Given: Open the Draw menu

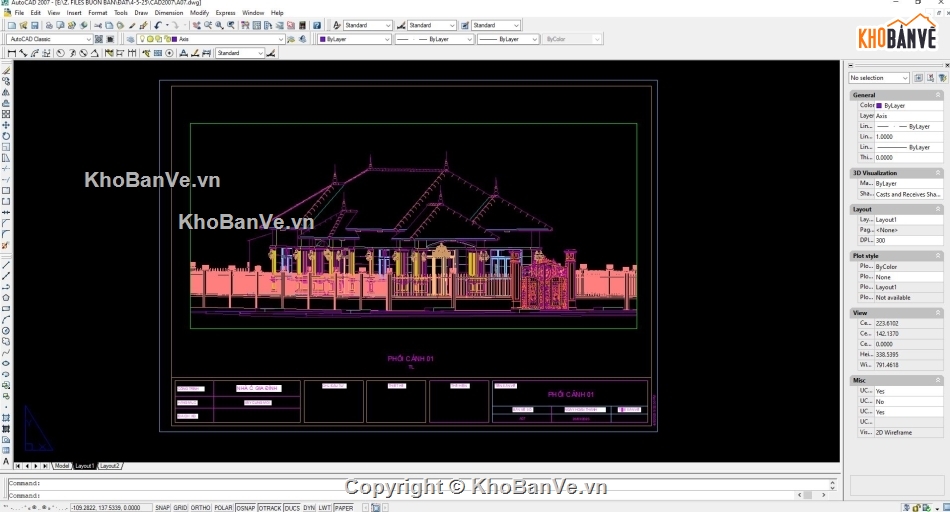Looking at the screenshot, I should (141, 13).
